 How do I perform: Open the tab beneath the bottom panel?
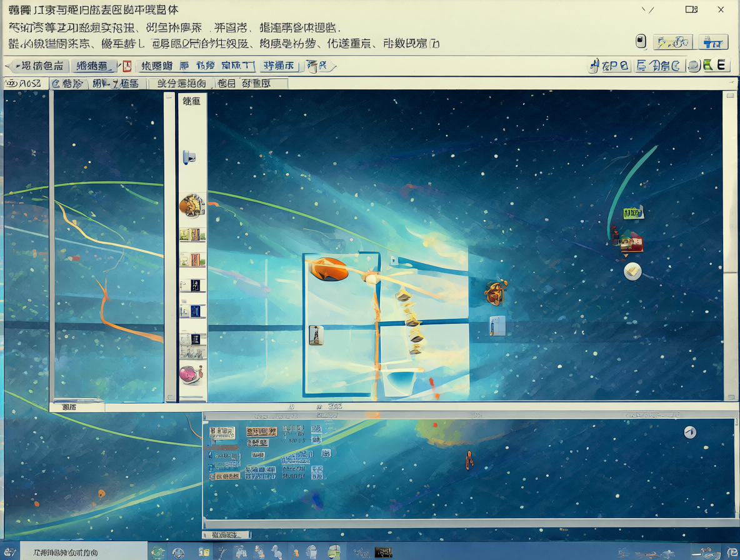click(226, 535)
